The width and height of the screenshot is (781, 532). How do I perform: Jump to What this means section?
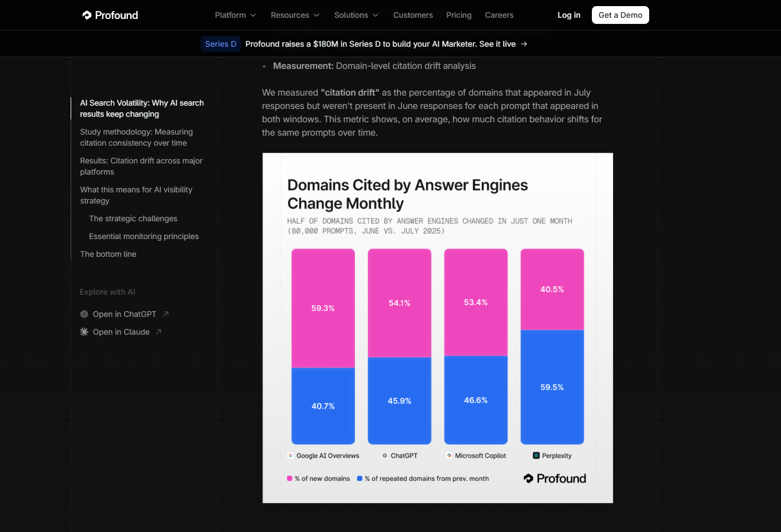136,195
